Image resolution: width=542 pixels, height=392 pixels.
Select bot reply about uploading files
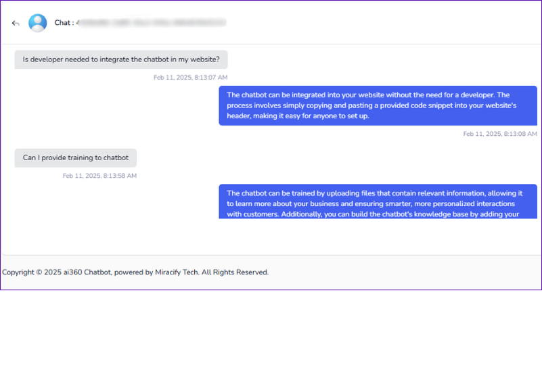tap(378, 201)
